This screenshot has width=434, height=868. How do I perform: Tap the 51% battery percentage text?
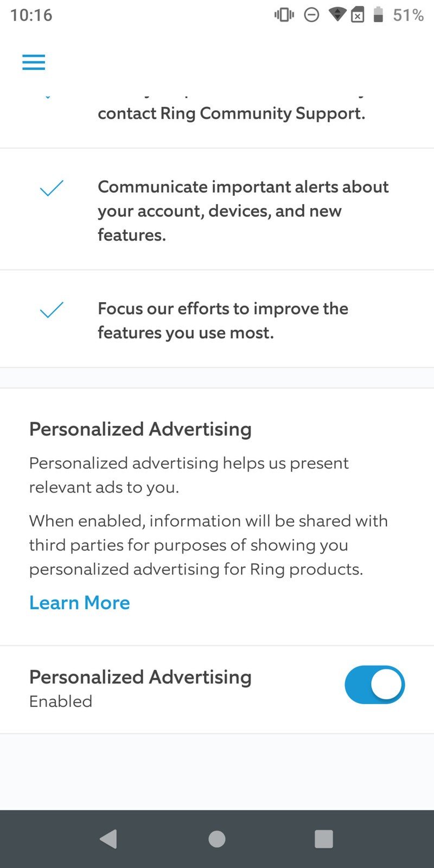[408, 15]
